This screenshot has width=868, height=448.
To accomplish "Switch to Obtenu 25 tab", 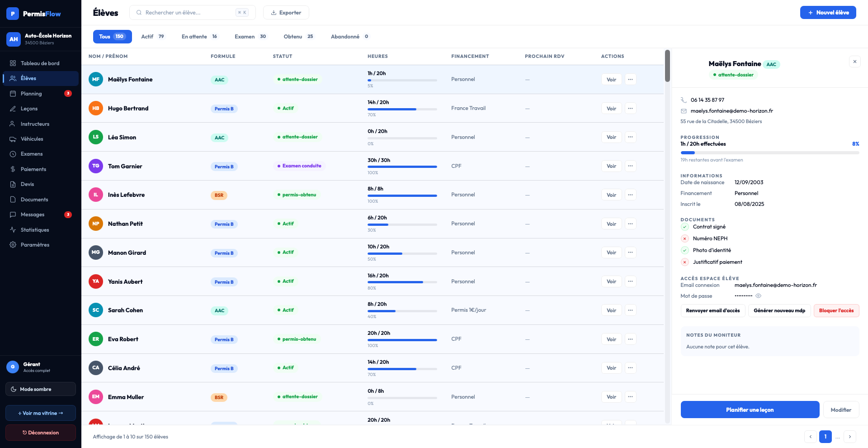I will point(298,37).
